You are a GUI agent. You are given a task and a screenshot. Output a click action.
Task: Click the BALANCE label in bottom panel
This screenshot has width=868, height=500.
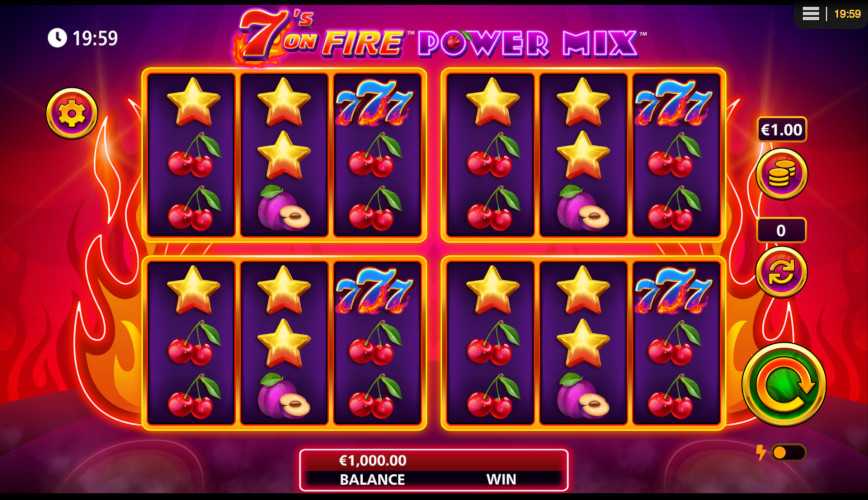click(x=372, y=480)
